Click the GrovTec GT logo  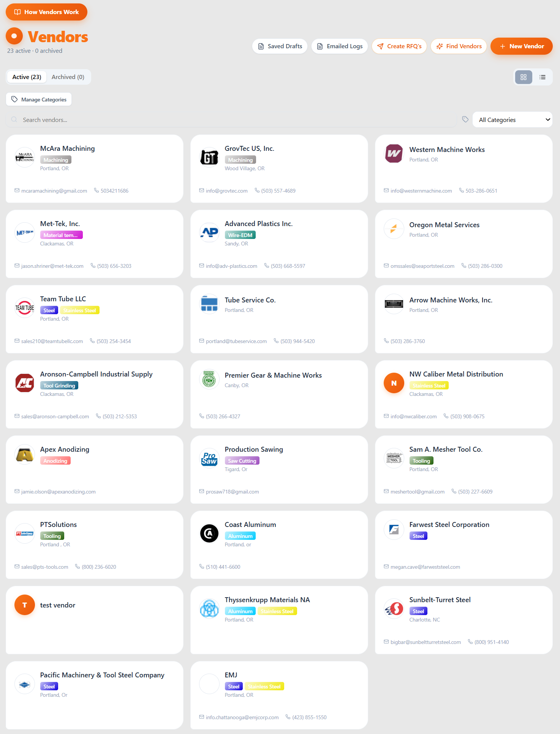click(209, 157)
